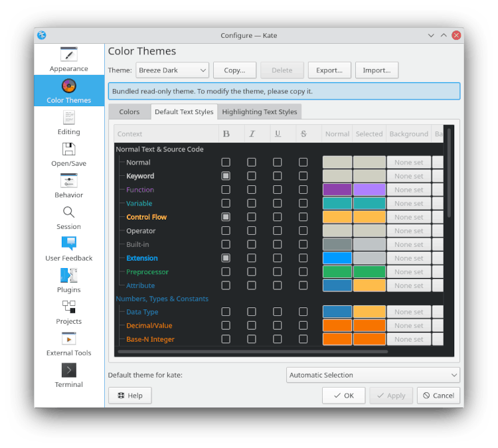The image size is (498, 448).
Task: Open the Session settings icon
Action: point(69,212)
